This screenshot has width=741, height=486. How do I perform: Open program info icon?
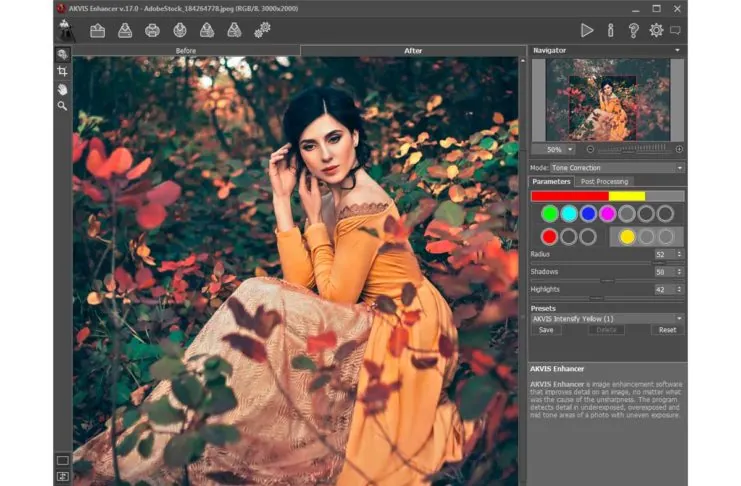pyautogui.click(x=611, y=30)
